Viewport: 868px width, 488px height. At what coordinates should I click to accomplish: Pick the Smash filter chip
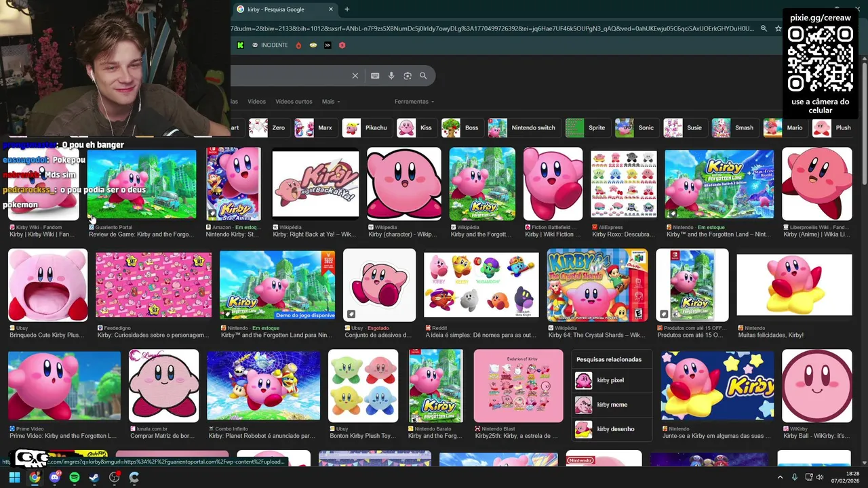pos(734,127)
